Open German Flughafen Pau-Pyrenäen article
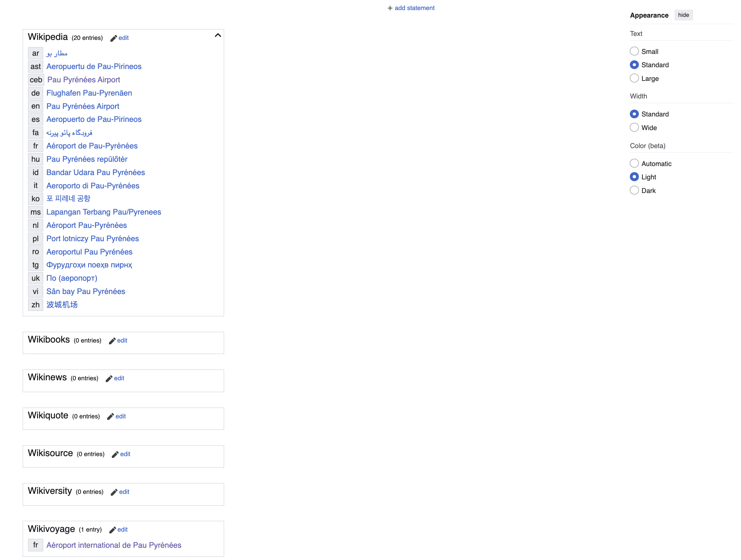 coord(89,93)
